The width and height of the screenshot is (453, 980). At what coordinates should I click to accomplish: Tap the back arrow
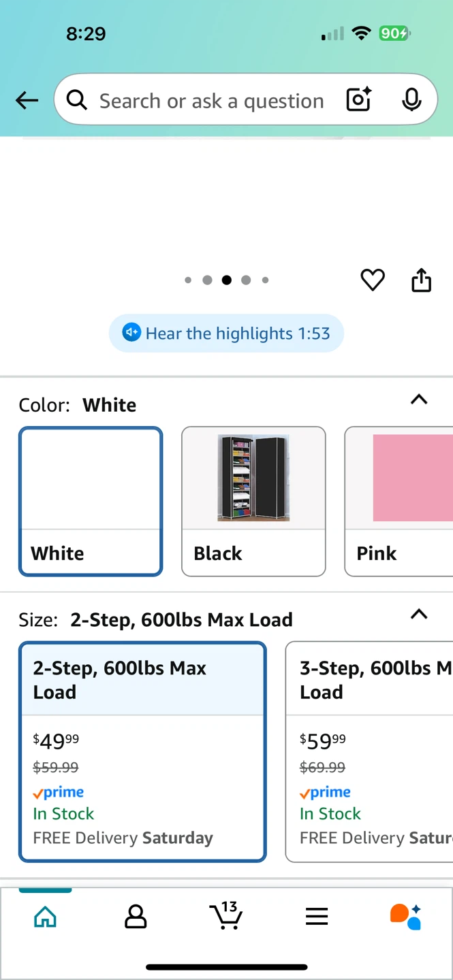[27, 101]
